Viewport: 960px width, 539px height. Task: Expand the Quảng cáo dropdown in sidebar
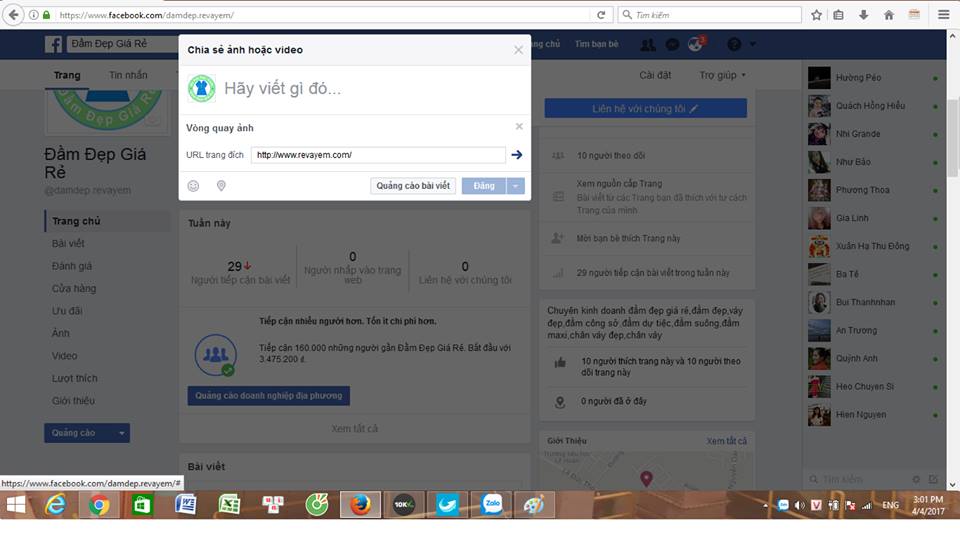[121, 433]
